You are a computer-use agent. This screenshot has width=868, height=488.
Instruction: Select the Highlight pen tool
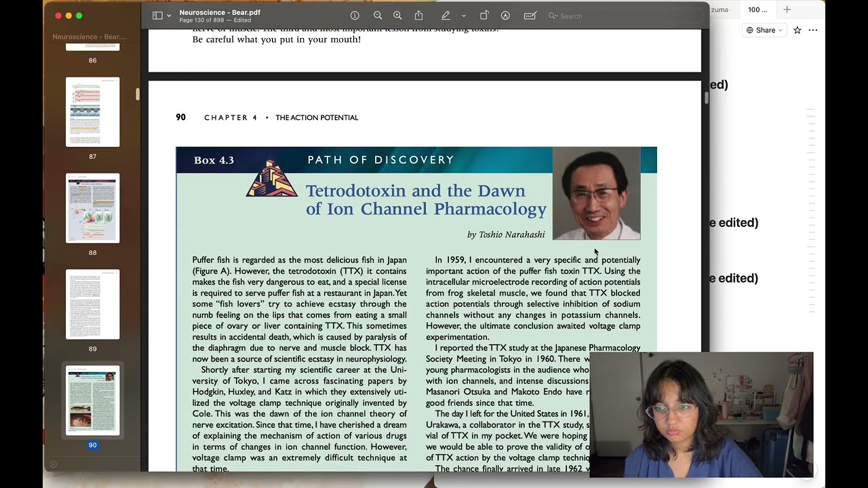pyautogui.click(x=446, y=16)
